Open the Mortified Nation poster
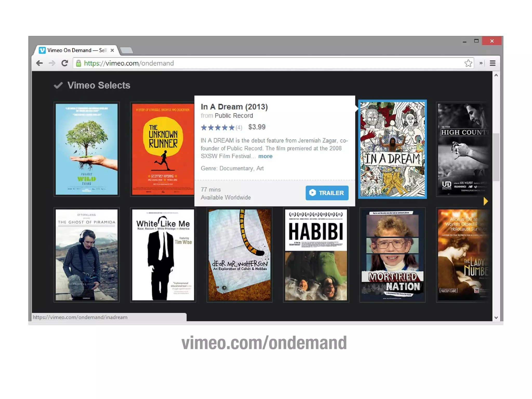This screenshot has height=399, width=532. pos(392,255)
